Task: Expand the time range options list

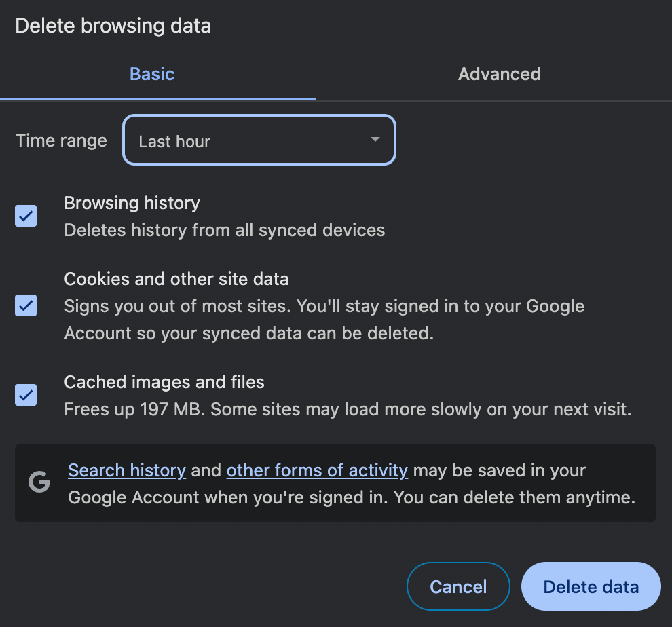Action: 259,140
